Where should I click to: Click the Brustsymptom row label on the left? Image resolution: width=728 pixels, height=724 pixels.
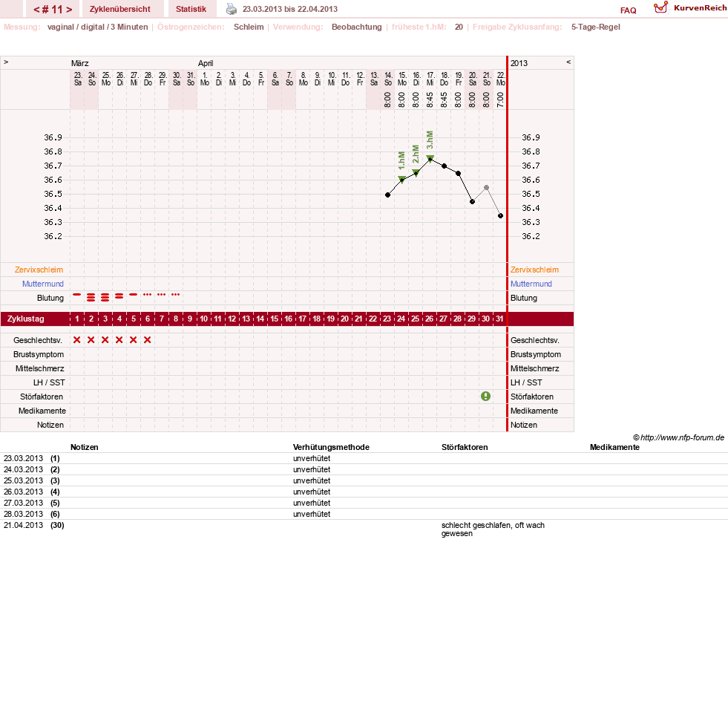pyautogui.click(x=39, y=354)
